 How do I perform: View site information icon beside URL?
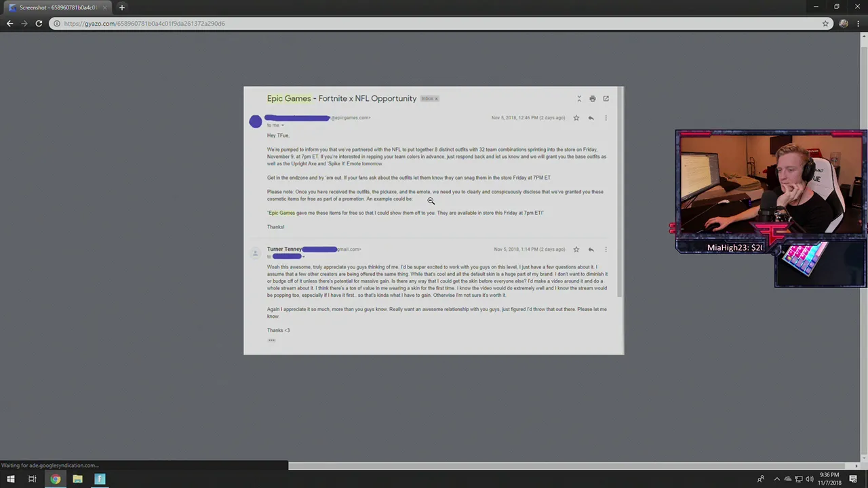pos(57,24)
